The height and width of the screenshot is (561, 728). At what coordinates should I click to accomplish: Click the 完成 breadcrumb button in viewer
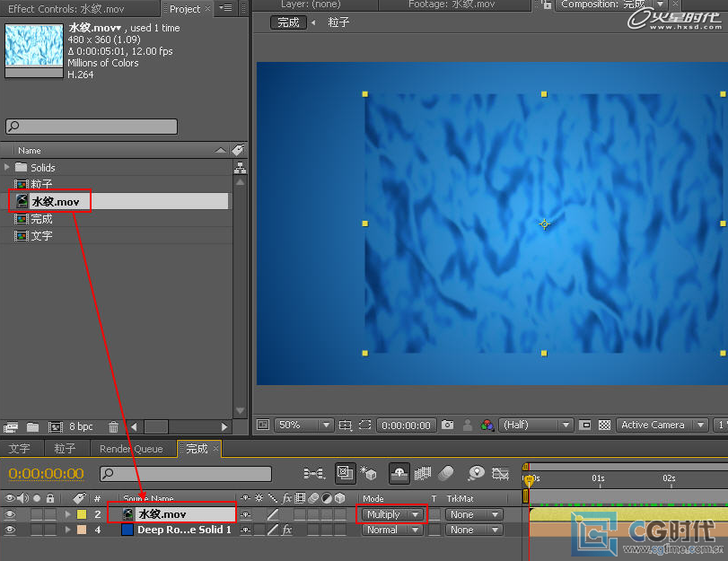(x=288, y=22)
